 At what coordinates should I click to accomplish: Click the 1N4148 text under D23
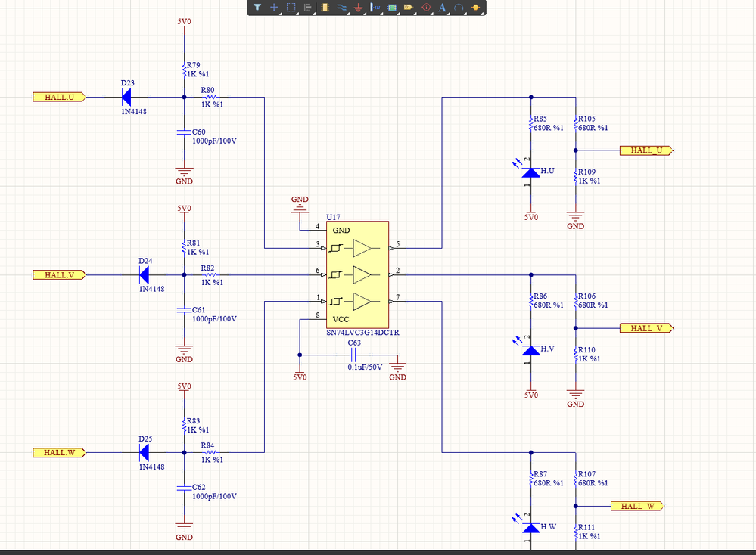click(x=134, y=112)
